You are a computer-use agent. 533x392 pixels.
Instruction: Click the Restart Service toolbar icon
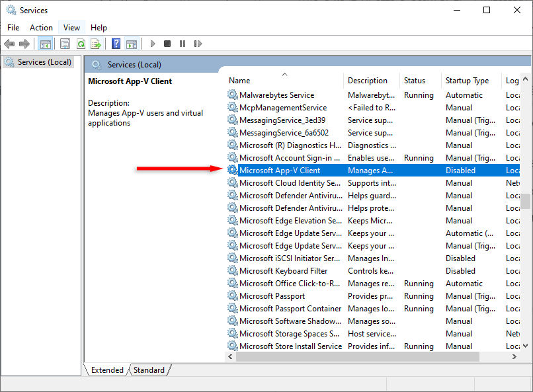tap(198, 44)
